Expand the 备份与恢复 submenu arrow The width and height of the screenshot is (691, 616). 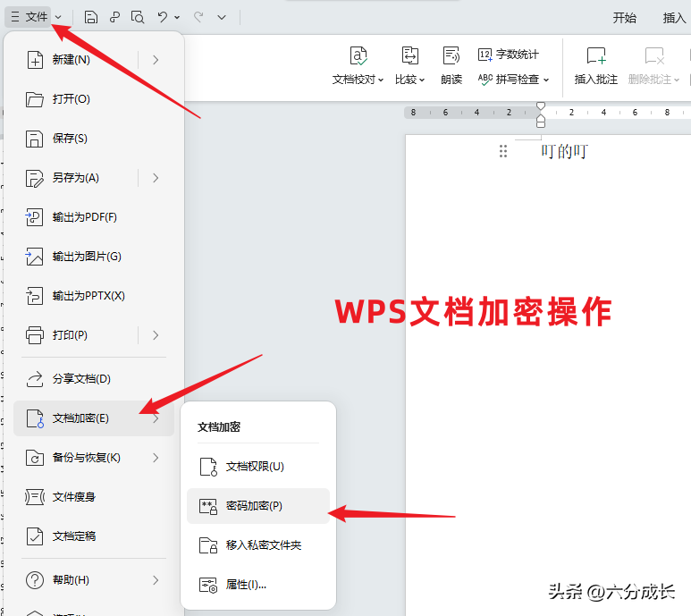pos(156,458)
